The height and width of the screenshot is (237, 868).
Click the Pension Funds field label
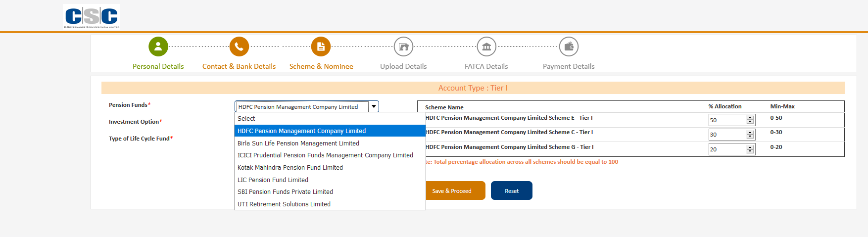point(130,105)
